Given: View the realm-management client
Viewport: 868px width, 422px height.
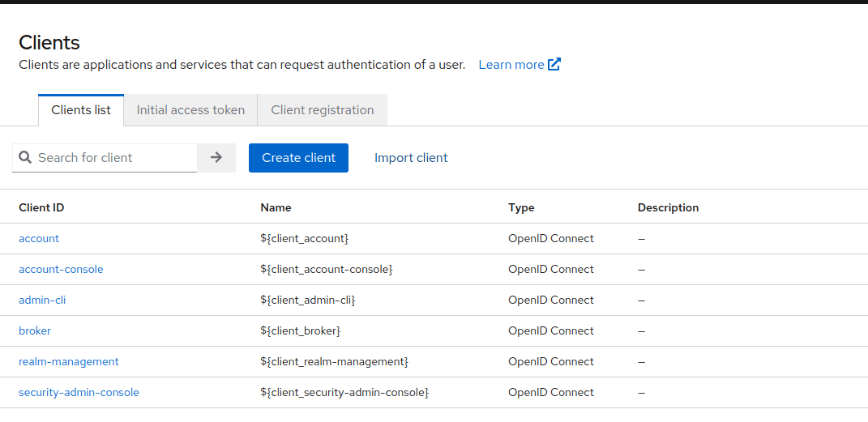Looking at the screenshot, I should pyautogui.click(x=69, y=362).
